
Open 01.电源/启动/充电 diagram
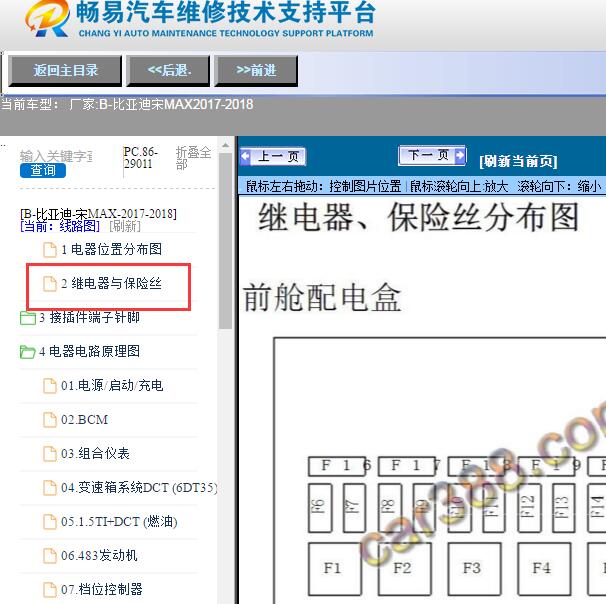[112, 385]
